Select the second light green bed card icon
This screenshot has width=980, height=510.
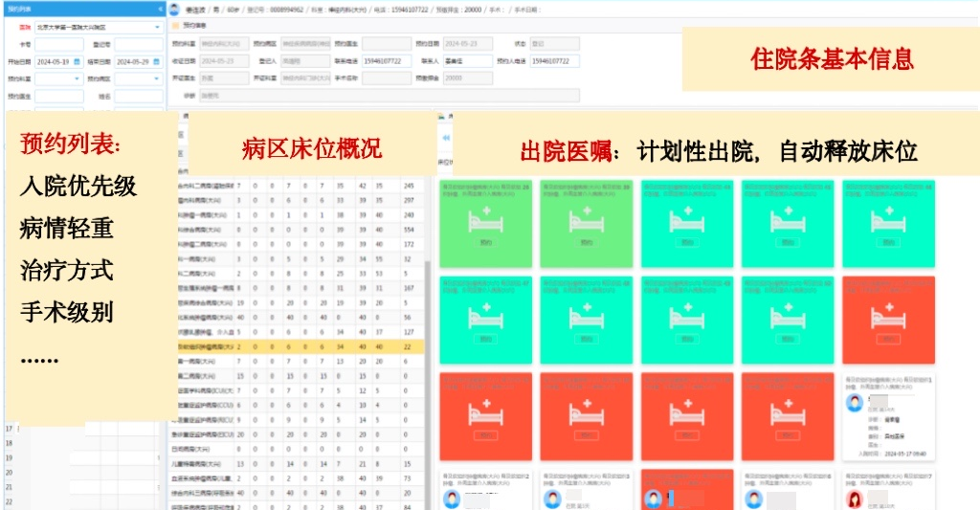tap(587, 221)
